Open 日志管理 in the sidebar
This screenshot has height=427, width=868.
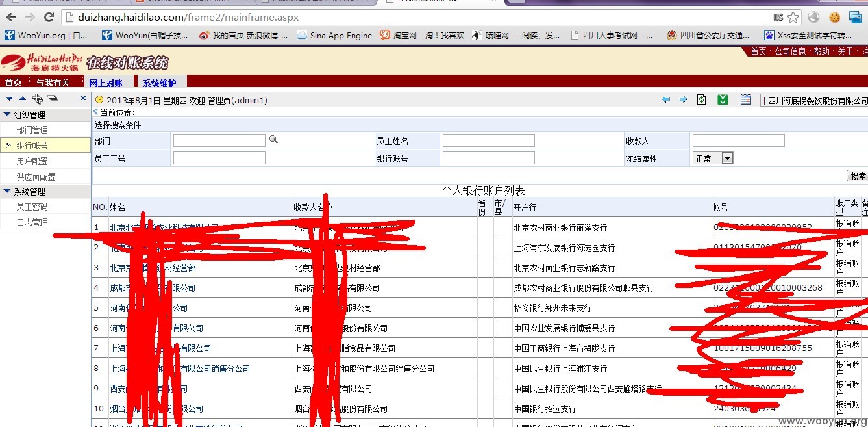(32, 222)
